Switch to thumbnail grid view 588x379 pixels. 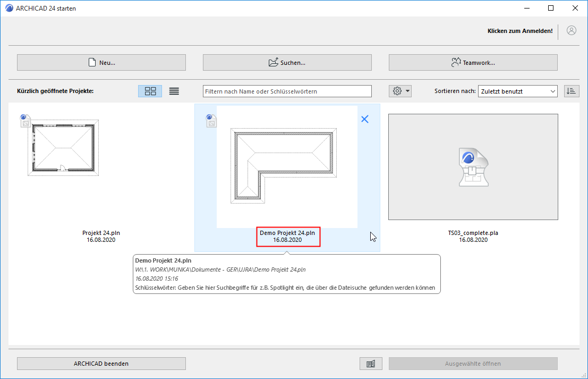coord(150,91)
